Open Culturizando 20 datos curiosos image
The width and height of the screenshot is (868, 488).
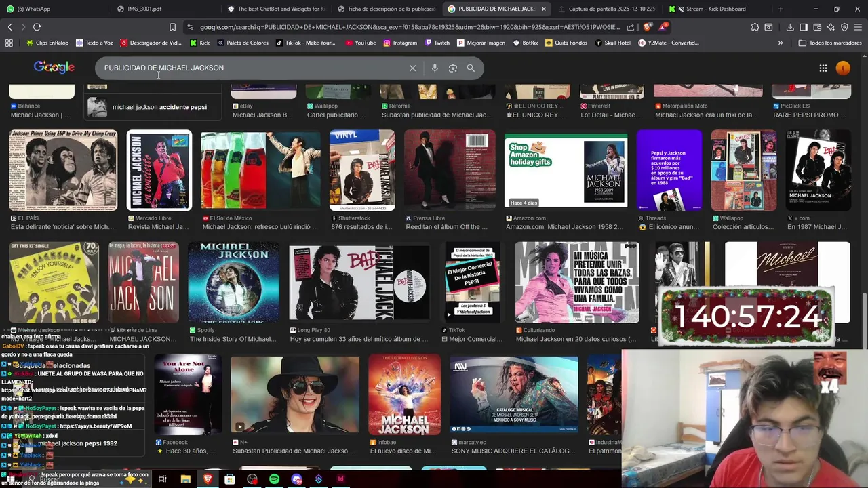pyautogui.click(x=577, y=282)
